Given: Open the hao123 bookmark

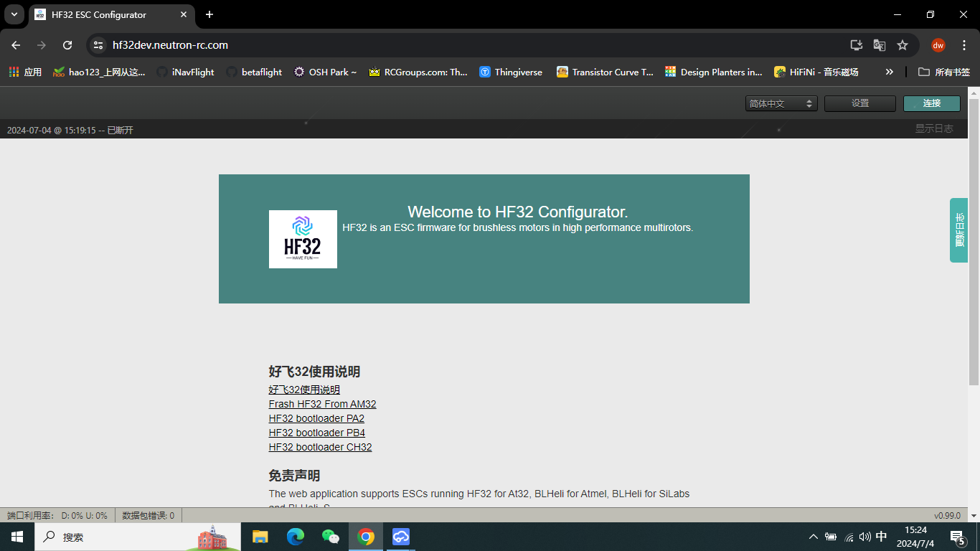Looking at the screenshot, I should [99, 72].
